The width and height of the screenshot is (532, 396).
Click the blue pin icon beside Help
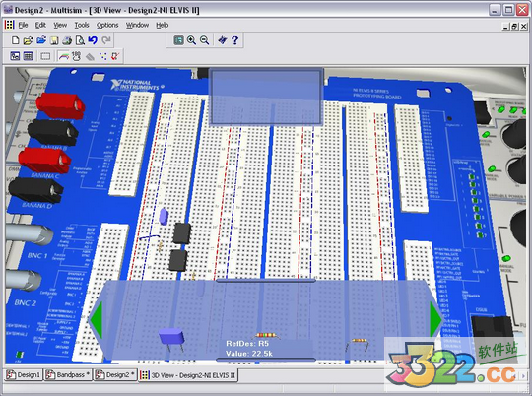(223, 40)
